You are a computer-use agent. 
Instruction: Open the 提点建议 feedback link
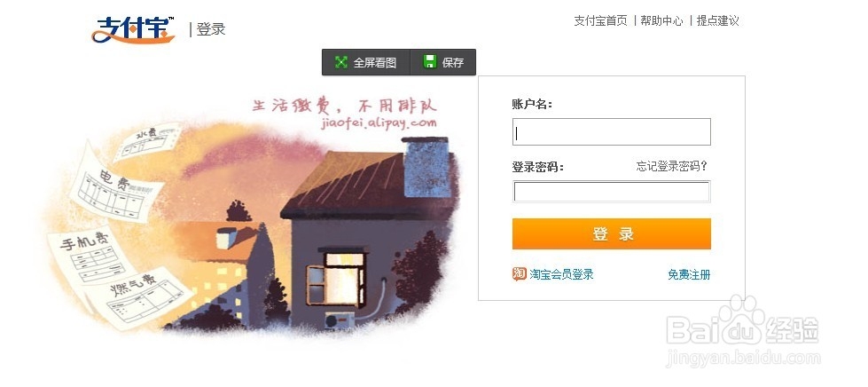coord(717,21)
